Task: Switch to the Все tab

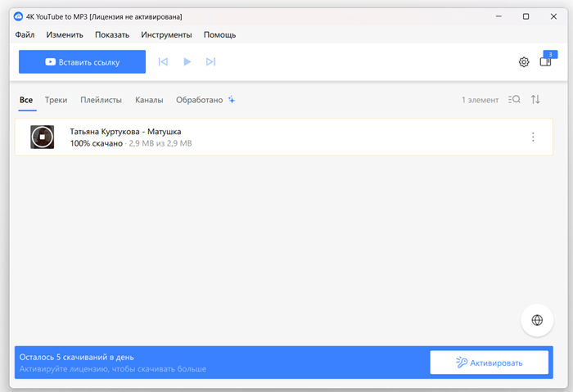Action: click(x=26, y=100)
